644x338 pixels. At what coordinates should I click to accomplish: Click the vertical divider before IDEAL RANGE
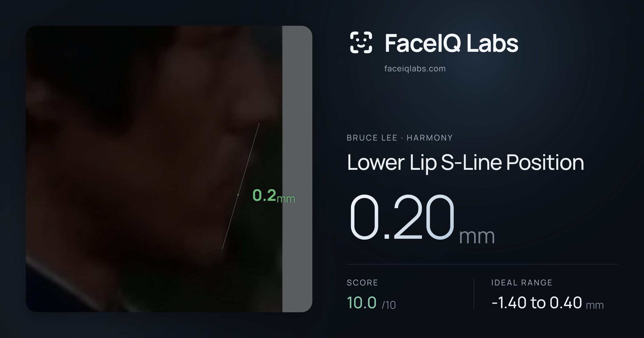click(474, 294)
